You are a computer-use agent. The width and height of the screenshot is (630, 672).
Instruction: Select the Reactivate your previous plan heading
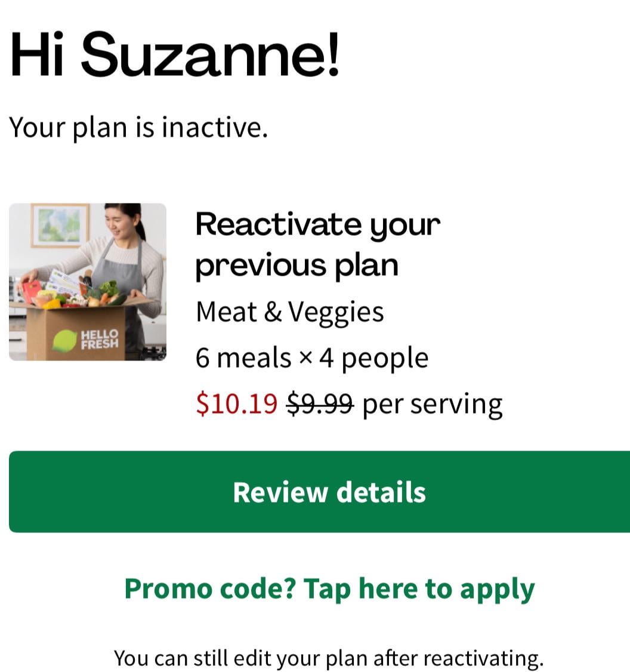tap(317, 245)
